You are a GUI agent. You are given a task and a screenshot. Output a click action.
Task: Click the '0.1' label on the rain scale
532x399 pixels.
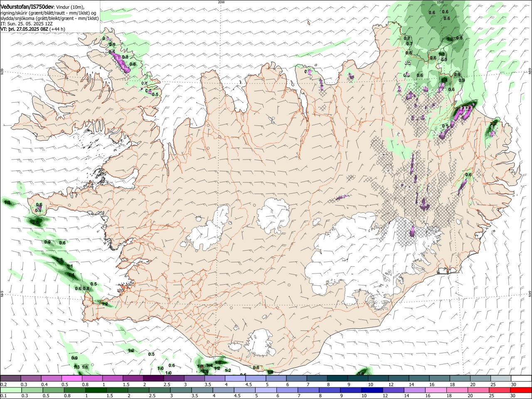(x=3, y=396)
